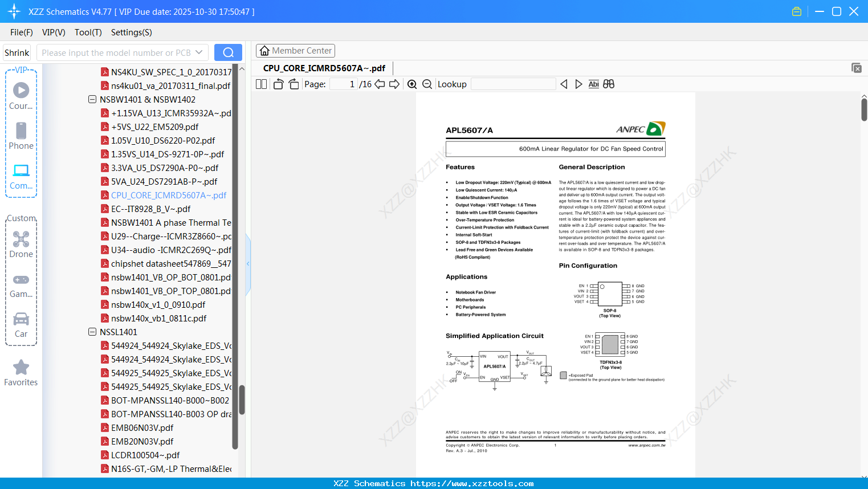Screen dimensions: 868x489
Task: Open nsbw140x_v1_0_0910.pdf
Action: (153, 304)
